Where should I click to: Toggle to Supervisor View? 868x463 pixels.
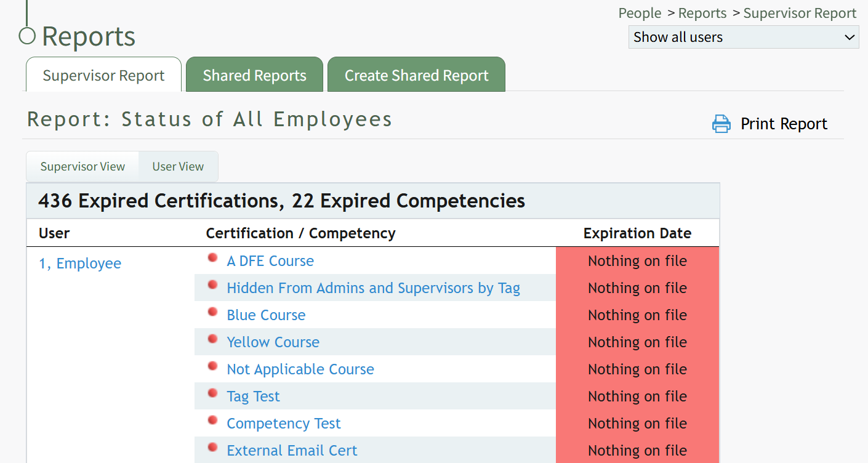click(82, 167)
